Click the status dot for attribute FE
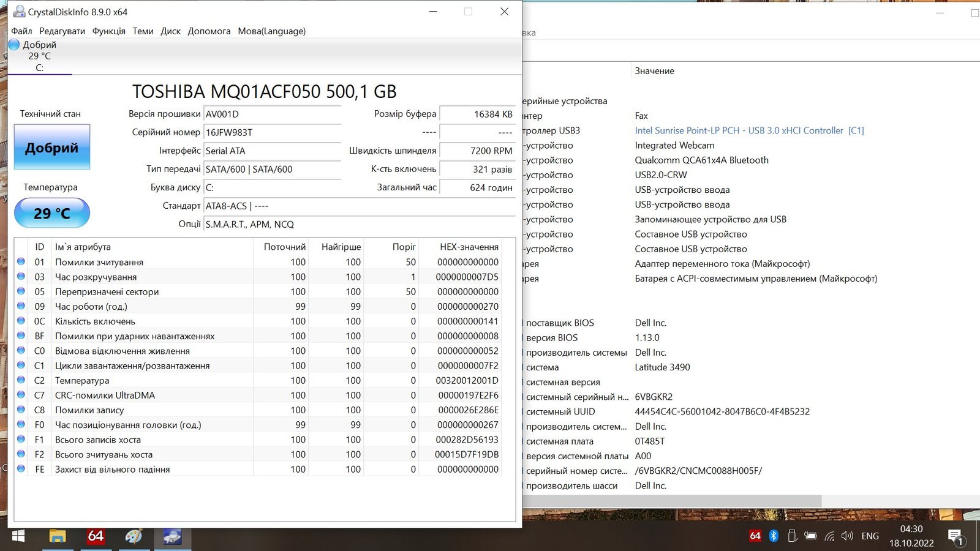The width and height of the screenshot is (980, 551). pos(21,468)
